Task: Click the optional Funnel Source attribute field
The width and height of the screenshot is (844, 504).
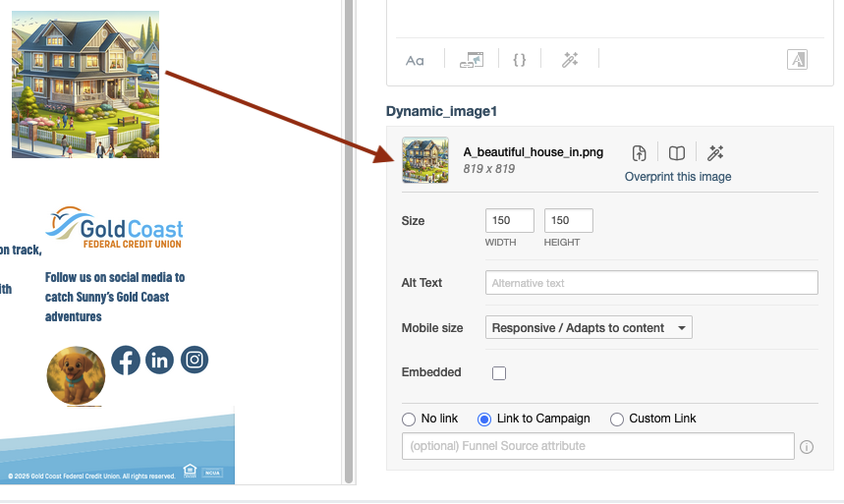Action: tap(598, 446)
